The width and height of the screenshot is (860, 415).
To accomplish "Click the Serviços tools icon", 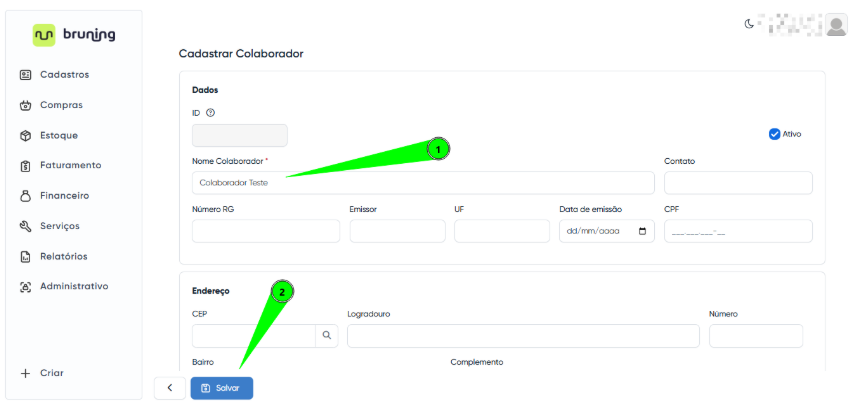I will [x=26, y=226].
